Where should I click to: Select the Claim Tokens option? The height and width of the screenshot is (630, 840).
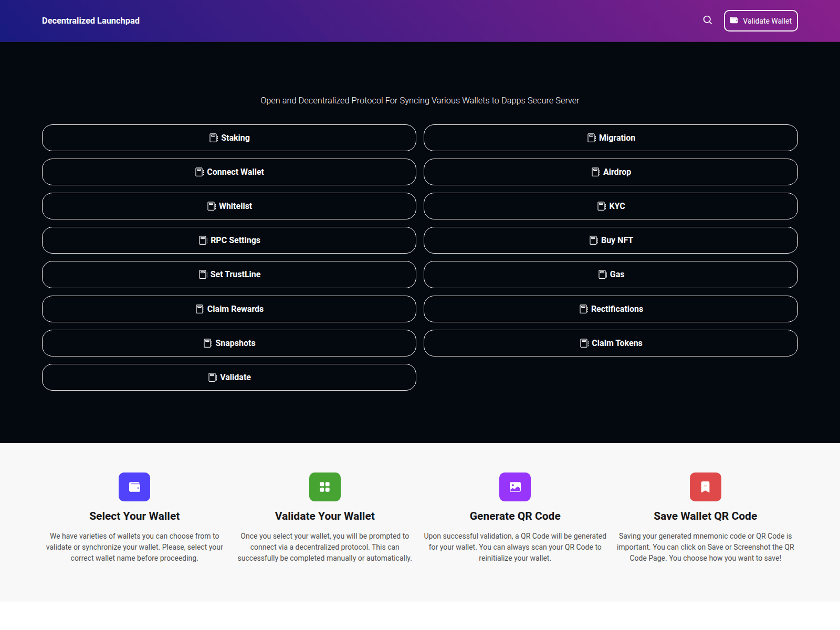tap(611, 343)
